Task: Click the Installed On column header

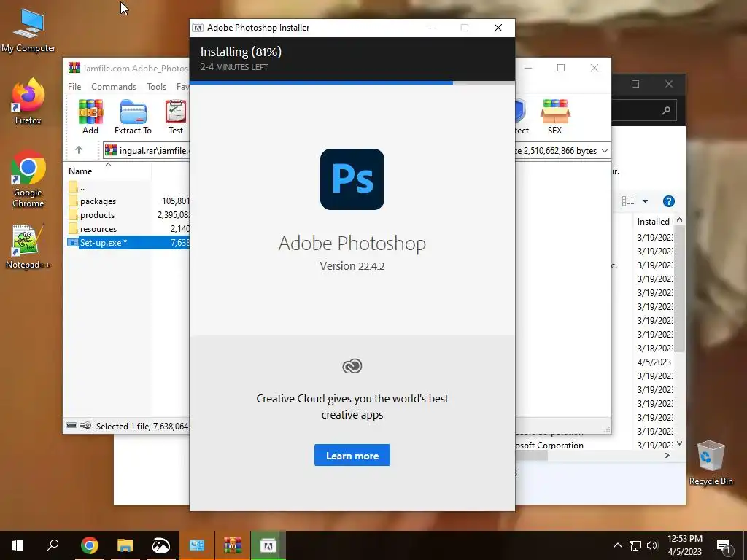Action: pyautogui.click(x=654, y=222)
